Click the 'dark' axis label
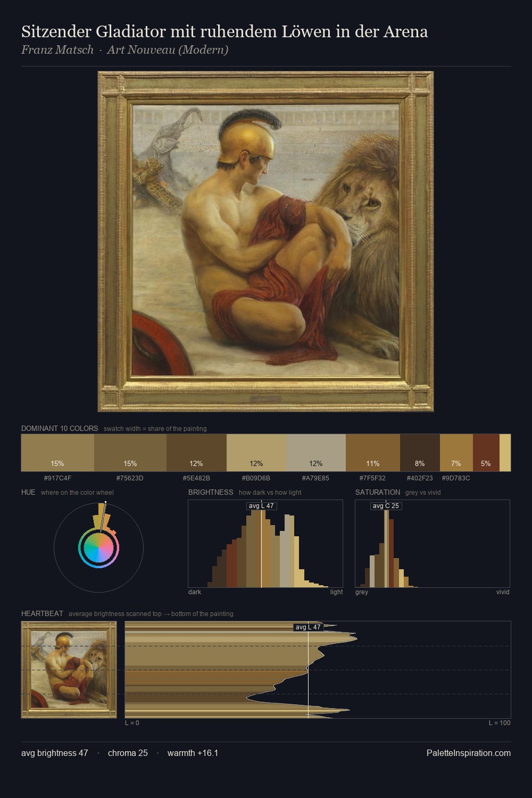This screenshot has width=532, height=798. 195,592
